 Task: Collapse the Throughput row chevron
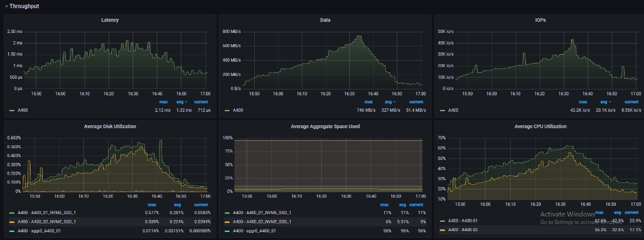pos(6,6)
